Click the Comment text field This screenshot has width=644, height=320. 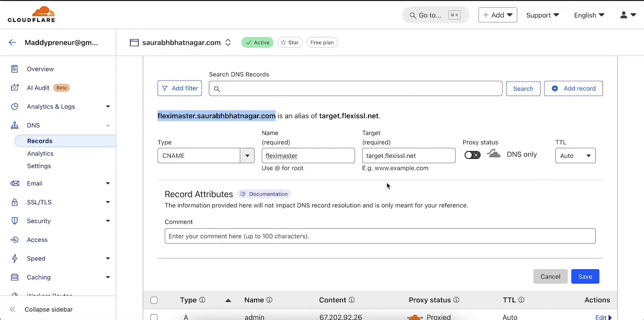pyautogui.click(x=380, y=236)
